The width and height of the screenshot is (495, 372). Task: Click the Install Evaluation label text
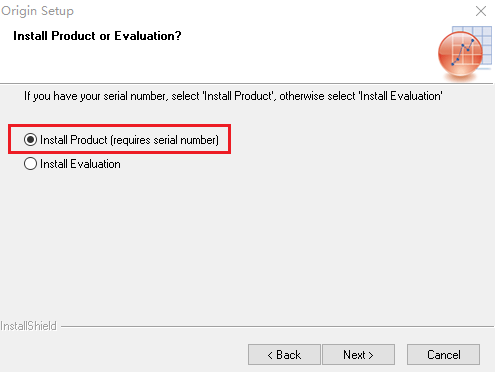(x=80, y=164)
